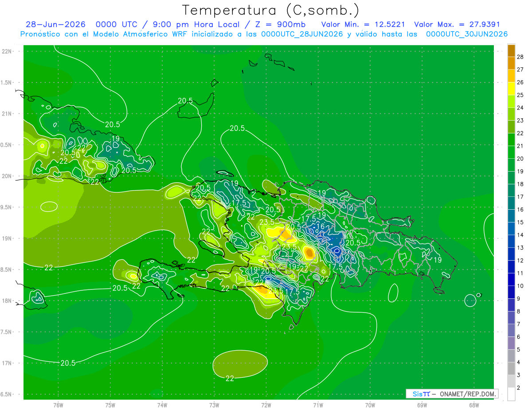
Task: Click the "76W" longitude axis label
Action: tap(58, 405)
